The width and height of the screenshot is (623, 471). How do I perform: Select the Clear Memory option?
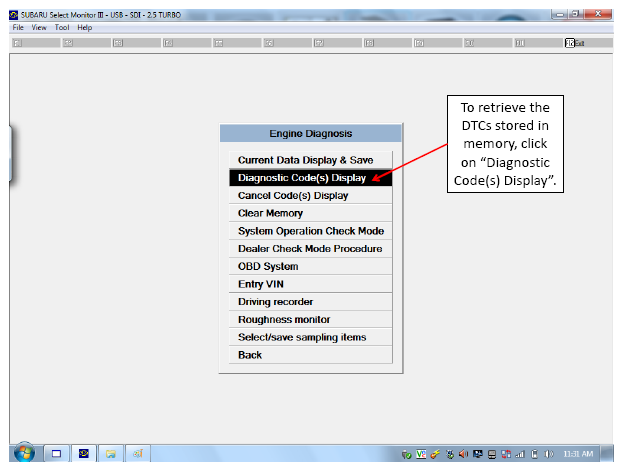[310, 213]
